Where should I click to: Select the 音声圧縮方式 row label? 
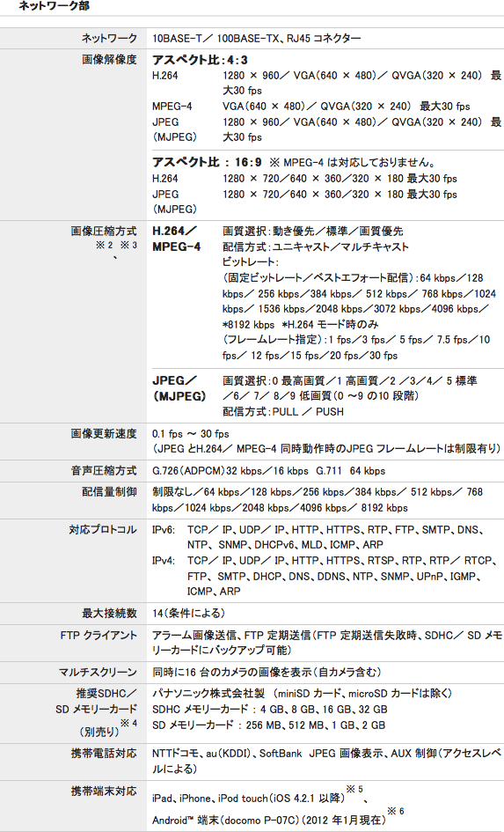[x=104, y=471]
